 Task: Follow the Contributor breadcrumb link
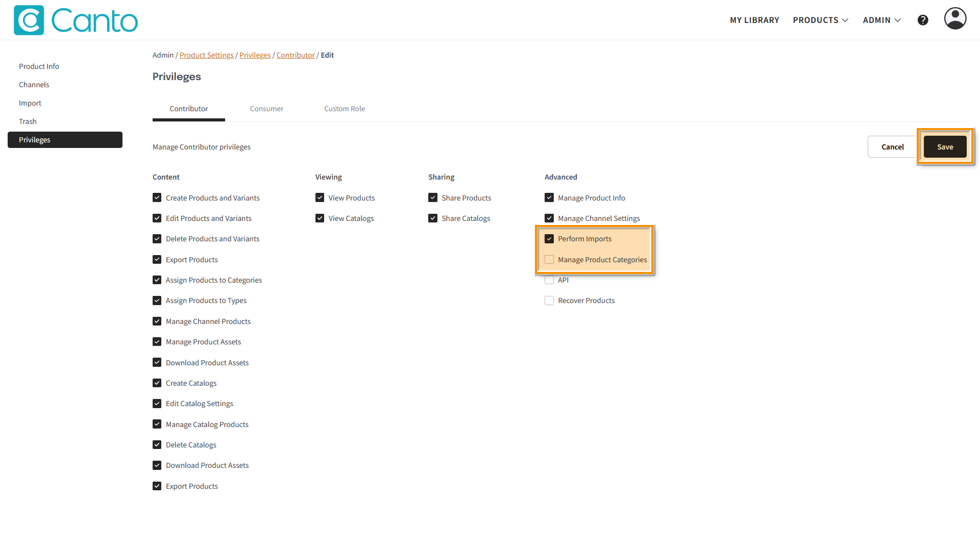[x=296, y=55]
